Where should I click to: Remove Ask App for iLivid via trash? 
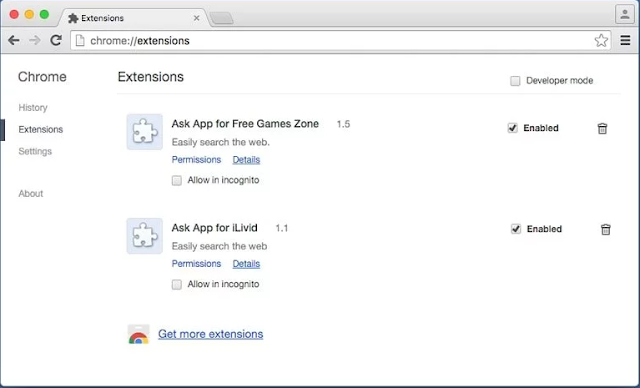click(606, 229)
